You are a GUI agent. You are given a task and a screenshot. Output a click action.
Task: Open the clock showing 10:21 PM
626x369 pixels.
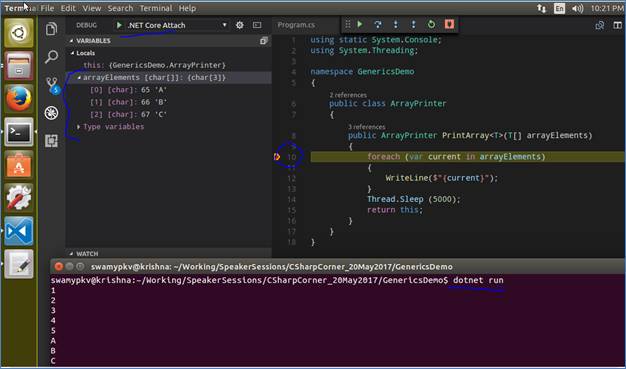coord(606,8)
